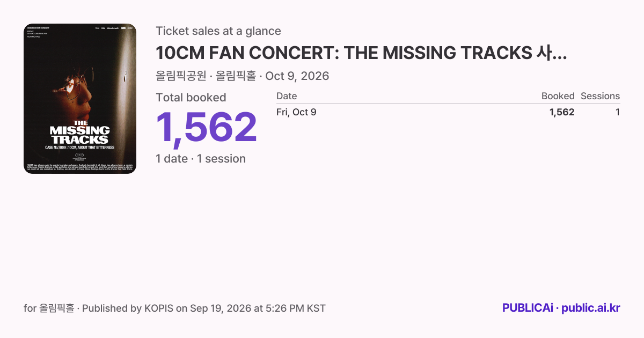The height and width of the screenshot is (338, 644).
Task: Click THE MISSING TRACKS title on poster
Action: (80, 133)
